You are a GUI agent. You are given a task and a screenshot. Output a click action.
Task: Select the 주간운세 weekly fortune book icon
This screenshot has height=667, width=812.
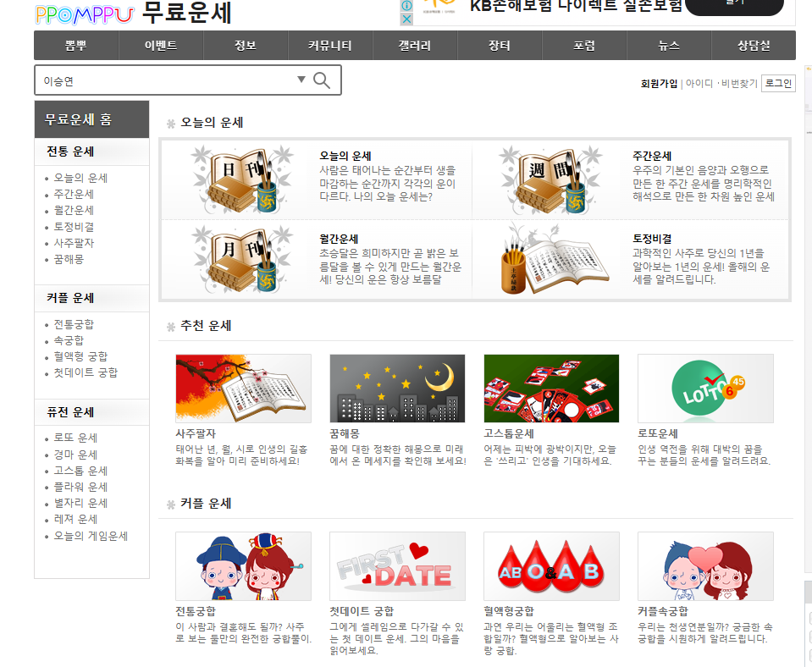point(551,179)
